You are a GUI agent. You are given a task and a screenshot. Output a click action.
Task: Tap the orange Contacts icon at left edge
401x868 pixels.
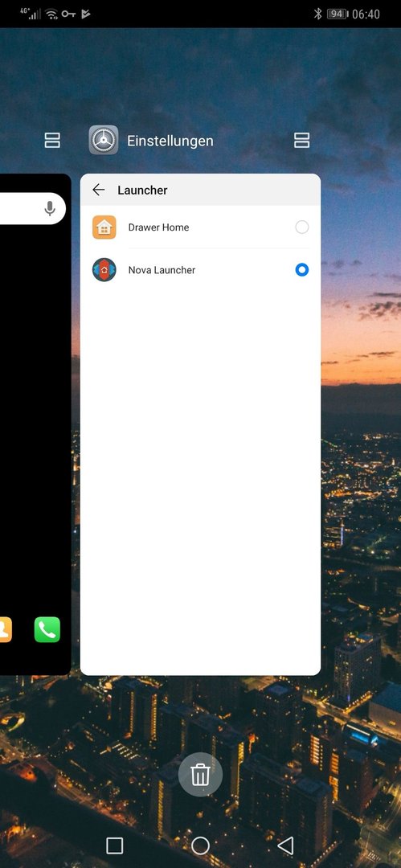[6, 630]
